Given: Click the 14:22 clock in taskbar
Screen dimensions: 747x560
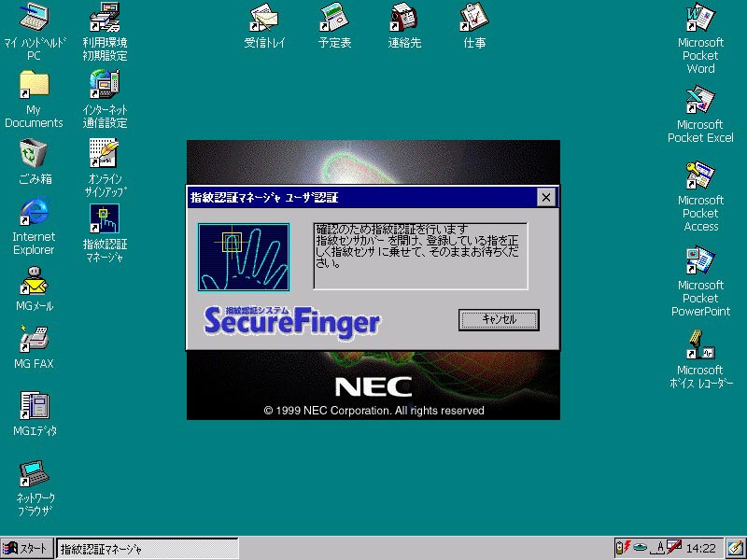Looking at the screenshot, I should pyautogui.click(x=701, y=549).
